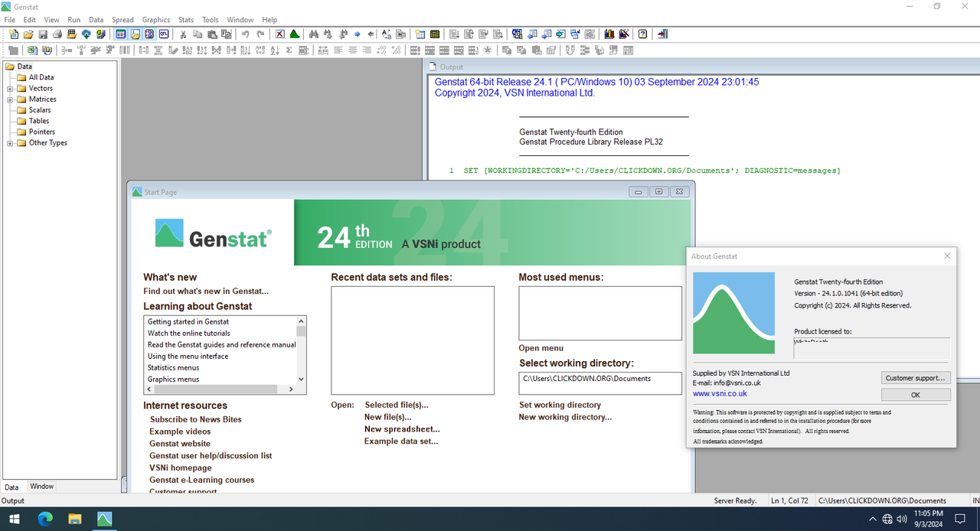The width and height of the screenshot is (980, 531).
Task: Expand the Other Types tree node
Action: (10, 142)
